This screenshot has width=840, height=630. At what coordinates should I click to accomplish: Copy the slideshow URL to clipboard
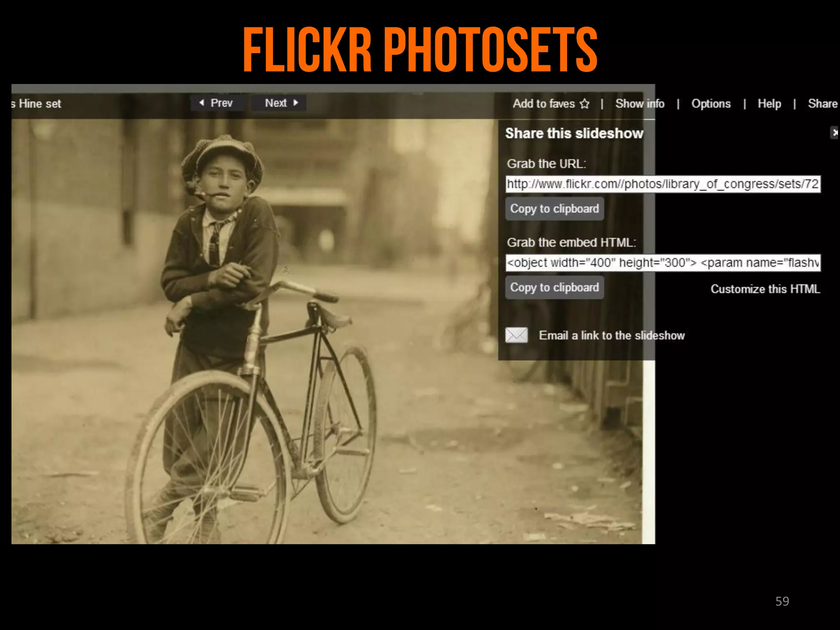tap(554, 209)
